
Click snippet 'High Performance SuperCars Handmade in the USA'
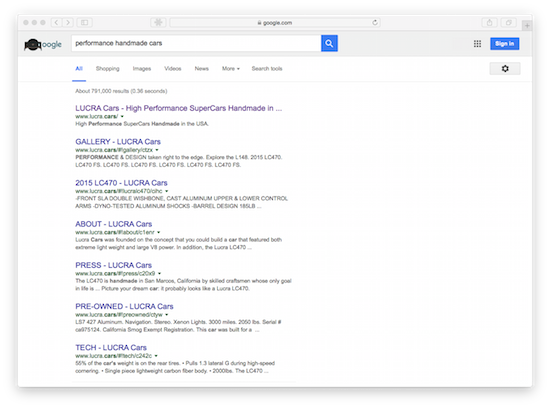(x=142, y=124)
